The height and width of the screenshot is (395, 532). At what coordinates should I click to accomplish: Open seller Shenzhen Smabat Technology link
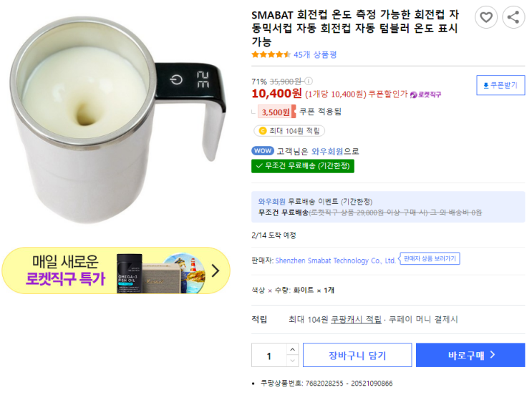click(334, 260)
